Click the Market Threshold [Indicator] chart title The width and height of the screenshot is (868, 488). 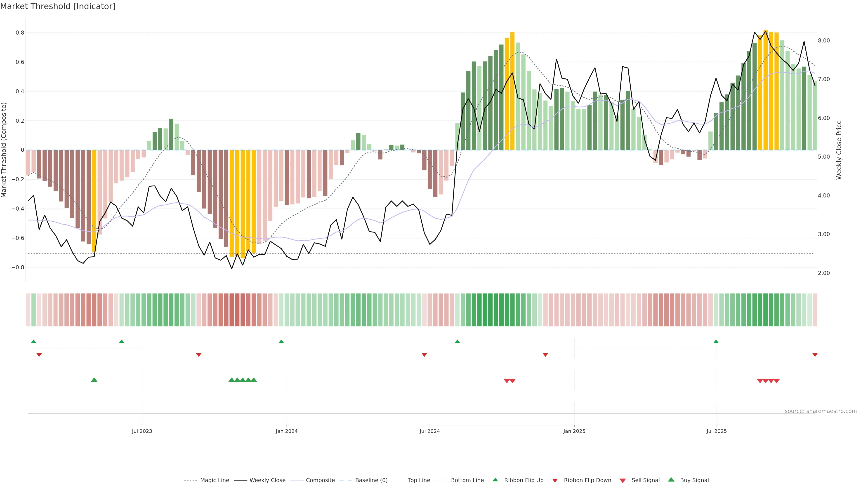58,6
